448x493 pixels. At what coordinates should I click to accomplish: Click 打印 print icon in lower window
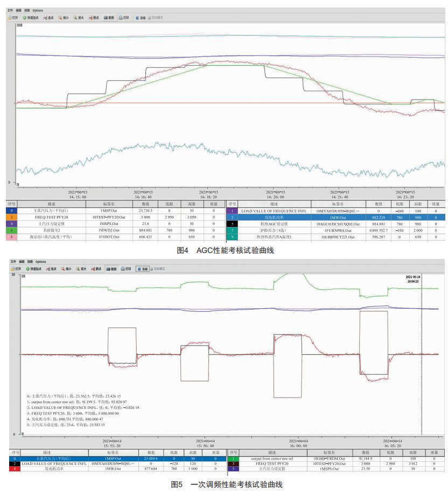click(x=125, y=269)
